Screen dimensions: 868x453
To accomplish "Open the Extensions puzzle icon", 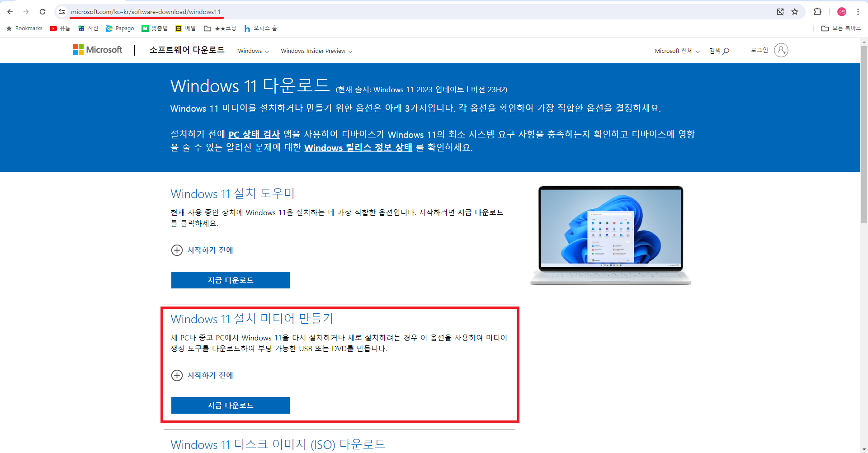I will click(x=817, y=12).
